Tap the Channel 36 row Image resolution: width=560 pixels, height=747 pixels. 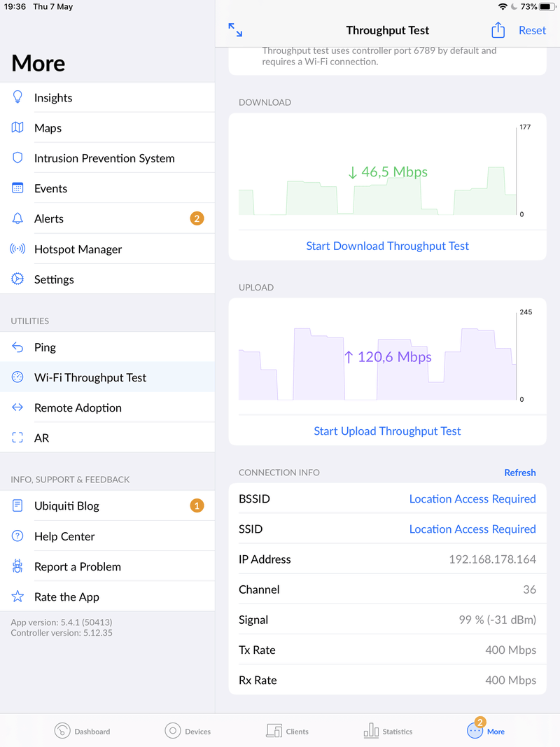(x=387, y=589)
